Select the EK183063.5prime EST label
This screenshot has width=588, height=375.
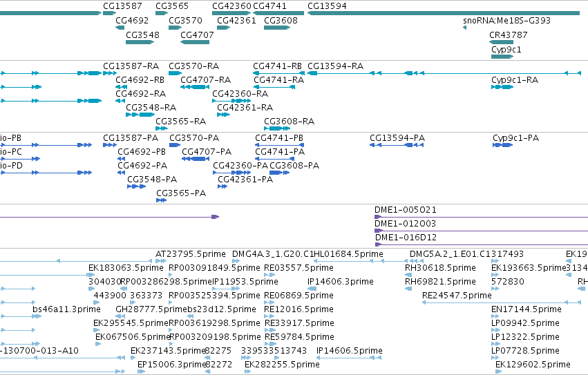click(x=126, y=268)
